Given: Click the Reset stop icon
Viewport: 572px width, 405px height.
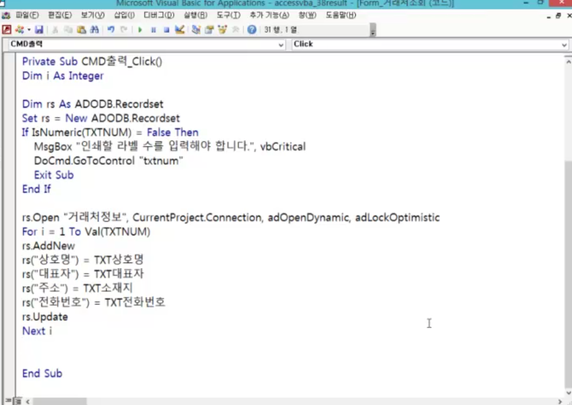Looking at the screenshot, I should tap(166, 30).
